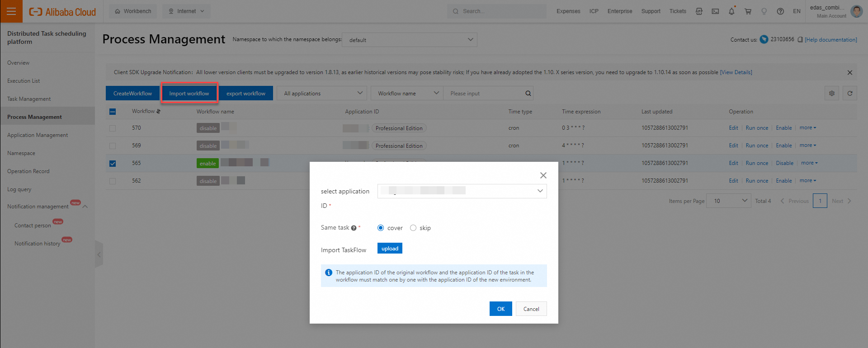Collapse the Notification management section
Screen dimensions: 868x348
[x=85, y=207]
